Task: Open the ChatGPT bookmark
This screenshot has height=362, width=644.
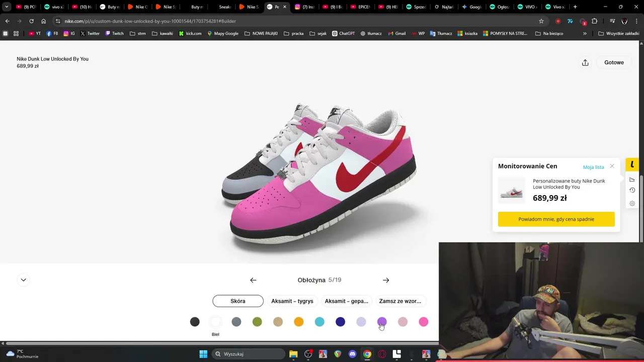Action: click(x=343, y=34)
